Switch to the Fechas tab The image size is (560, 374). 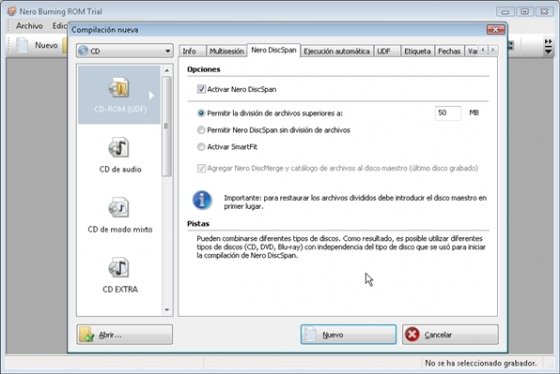449,51
